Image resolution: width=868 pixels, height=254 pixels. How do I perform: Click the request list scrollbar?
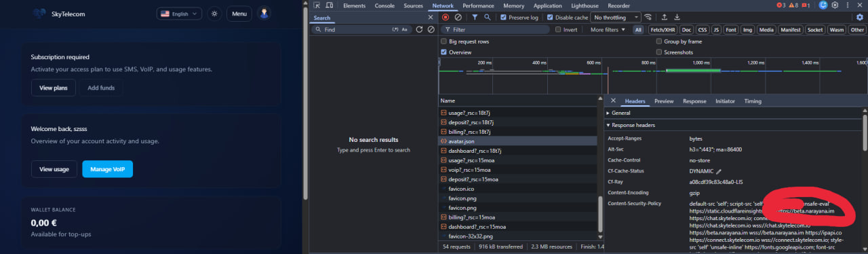tap(600, 214)
